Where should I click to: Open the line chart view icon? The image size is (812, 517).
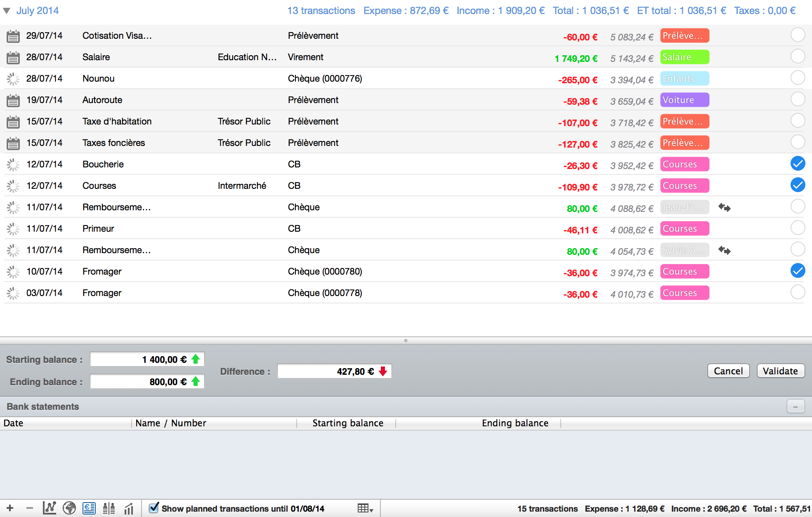tap(50, 508)
